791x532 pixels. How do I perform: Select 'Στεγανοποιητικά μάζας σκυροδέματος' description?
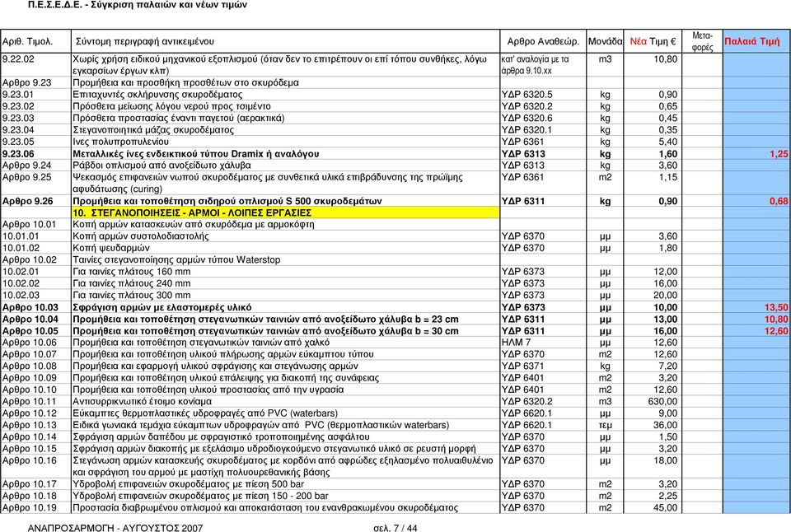click(x=153, y=130)
